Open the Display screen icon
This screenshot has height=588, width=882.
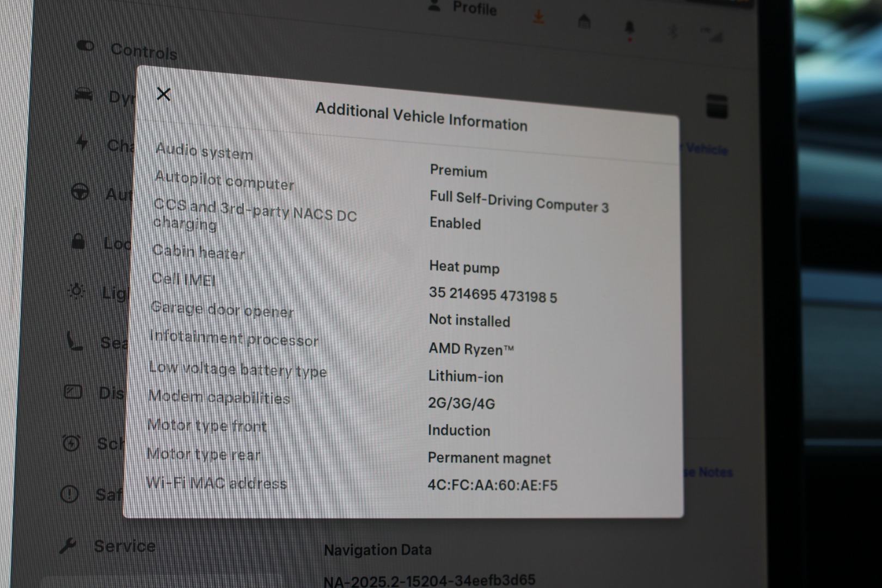point(73,391)
